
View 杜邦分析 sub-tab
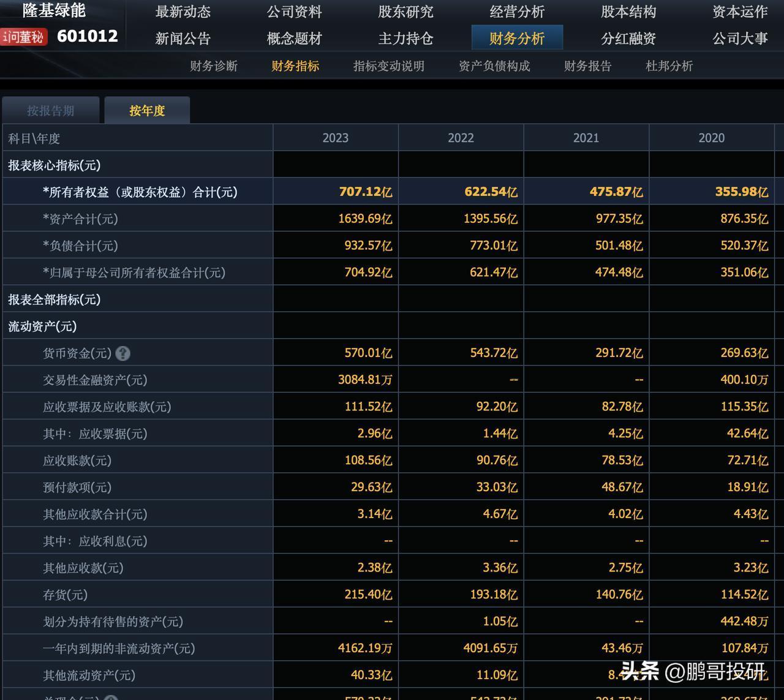669,66
